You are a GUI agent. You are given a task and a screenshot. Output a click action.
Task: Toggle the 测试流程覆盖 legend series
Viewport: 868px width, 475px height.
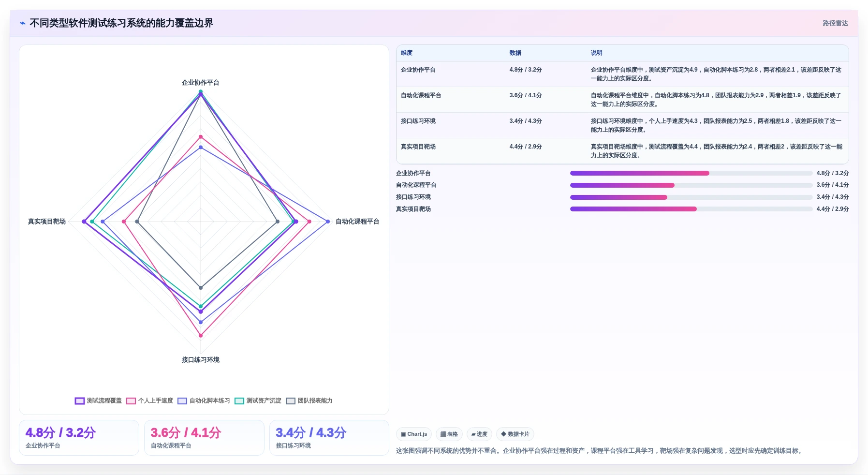click(98, 401)
